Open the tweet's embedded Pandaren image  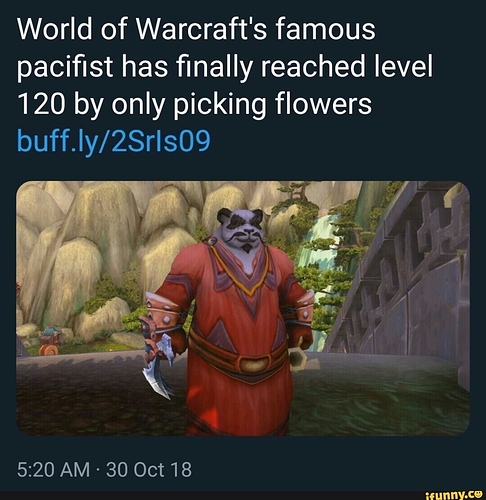(x=243, y=308)
